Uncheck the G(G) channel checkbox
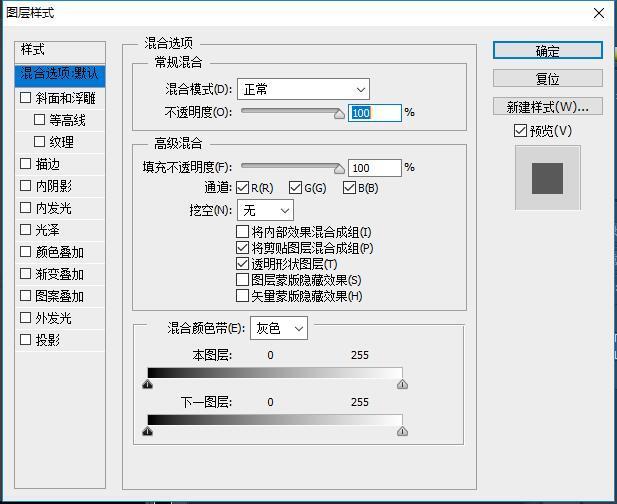The image size is (617, 504). pyautogui.click(x=295, y=188)
